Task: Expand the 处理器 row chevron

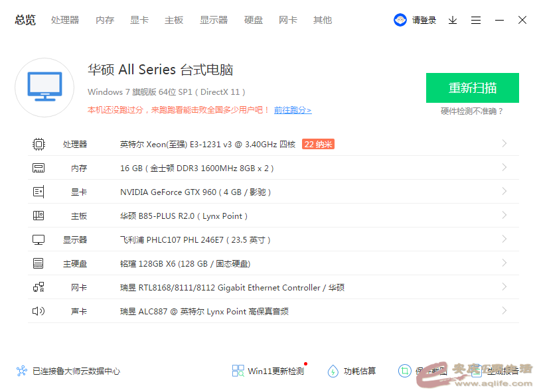Action: point(504,143)
